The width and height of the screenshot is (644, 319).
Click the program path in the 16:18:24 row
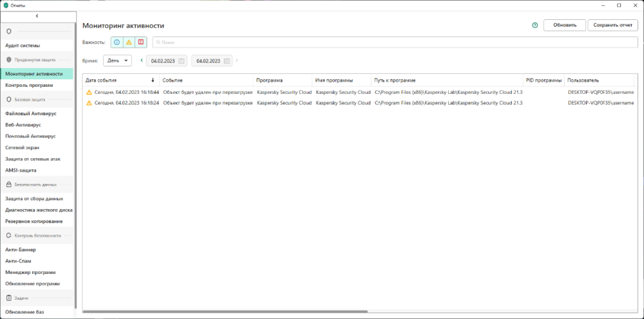[x=448, y=103]
